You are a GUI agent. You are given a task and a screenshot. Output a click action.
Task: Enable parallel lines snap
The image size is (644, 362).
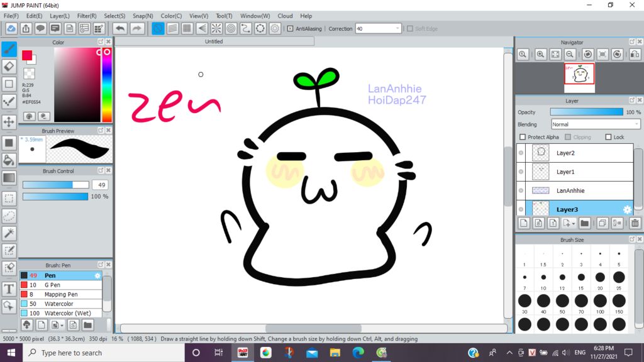pos(172,28)
